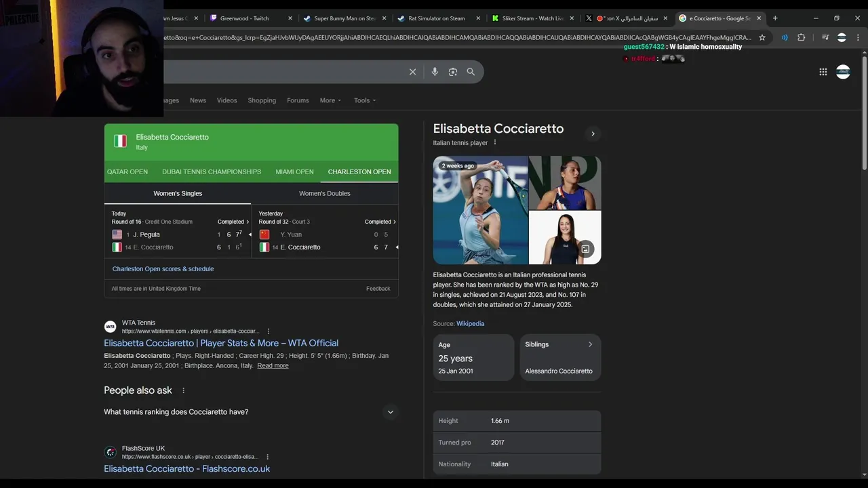
Task: Open the browser extensions puzzle icon
Action: [801, 37]
